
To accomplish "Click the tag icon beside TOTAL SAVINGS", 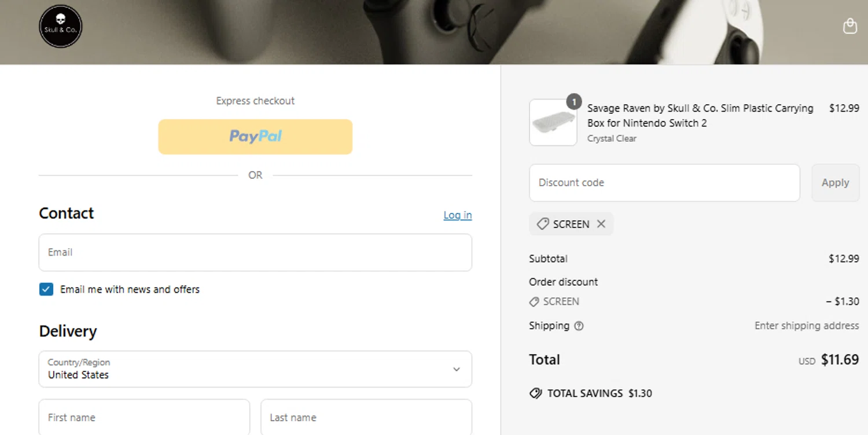I will point(536,393).
